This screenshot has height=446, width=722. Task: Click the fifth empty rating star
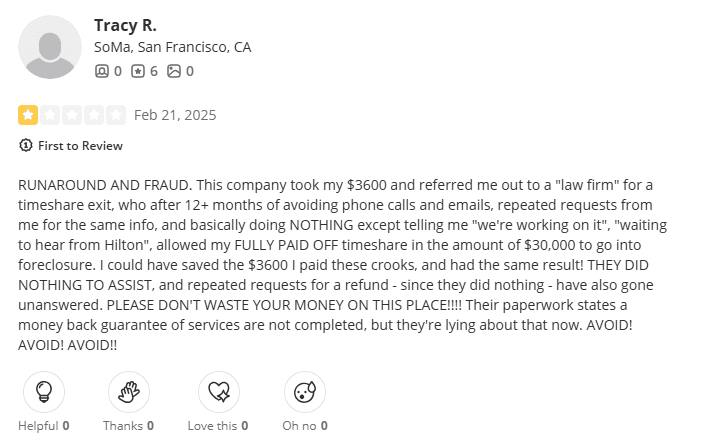pos(116,114)
